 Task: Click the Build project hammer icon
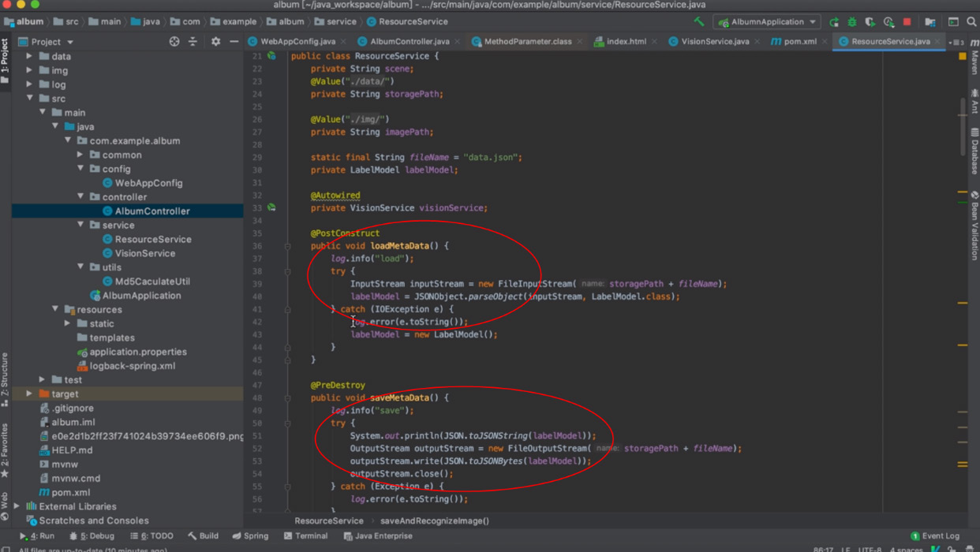(699, 22)
